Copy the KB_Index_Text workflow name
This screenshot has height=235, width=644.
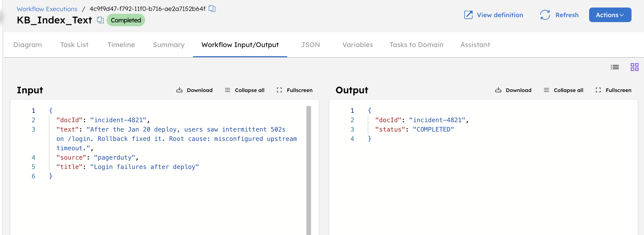(100, 20)
